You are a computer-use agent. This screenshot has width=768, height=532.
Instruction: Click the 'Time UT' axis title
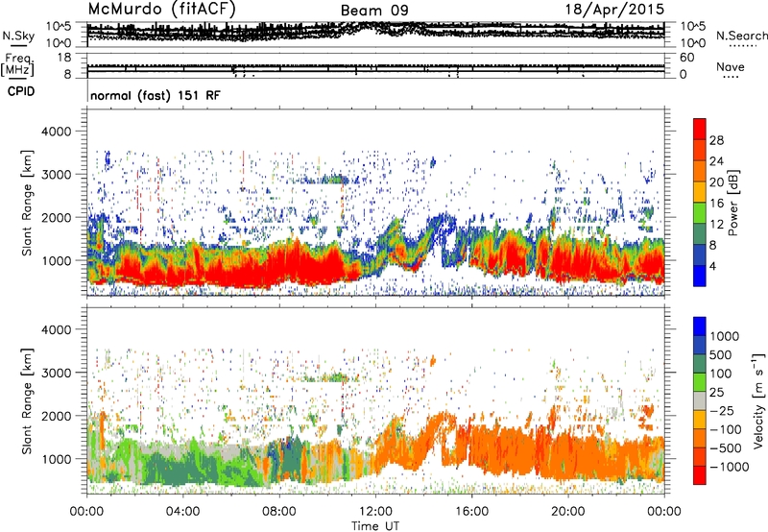click(375, 526)
